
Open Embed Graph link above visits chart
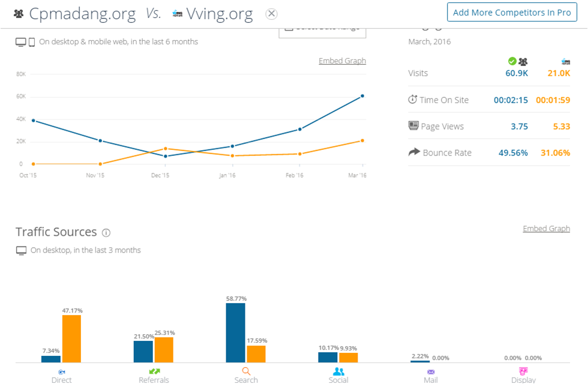pos(342,61)
